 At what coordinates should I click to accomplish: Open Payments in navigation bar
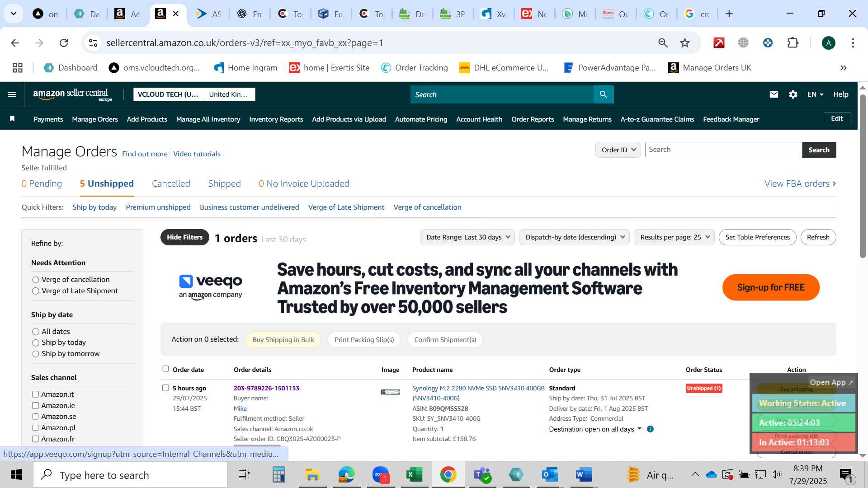click(x=48, y=119)
